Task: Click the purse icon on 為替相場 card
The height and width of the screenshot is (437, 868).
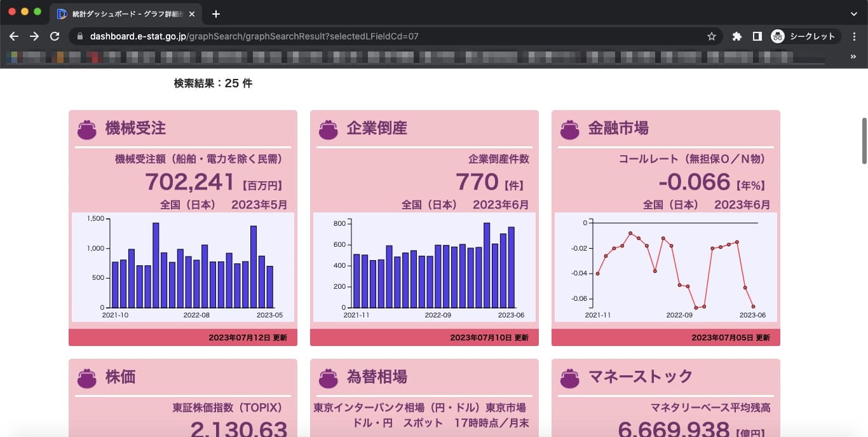Action: [x=328, y=378]
